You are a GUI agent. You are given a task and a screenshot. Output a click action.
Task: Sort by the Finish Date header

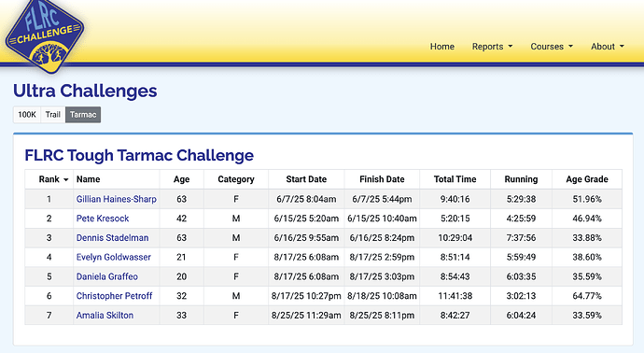pos(382,179)
